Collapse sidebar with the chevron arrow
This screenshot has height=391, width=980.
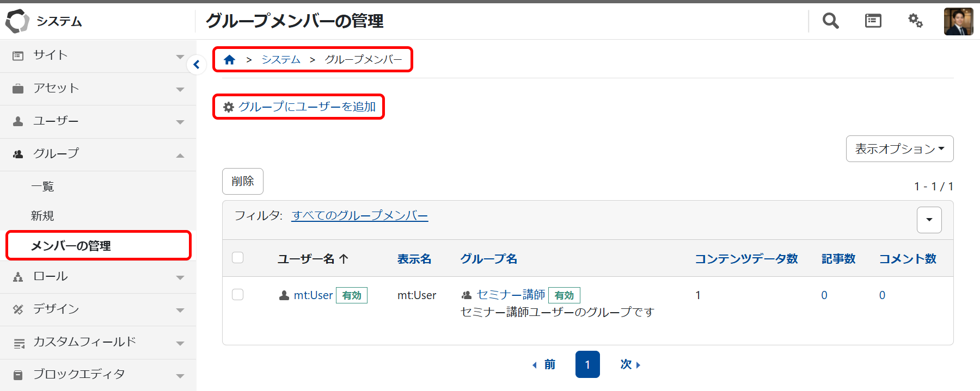197,65
